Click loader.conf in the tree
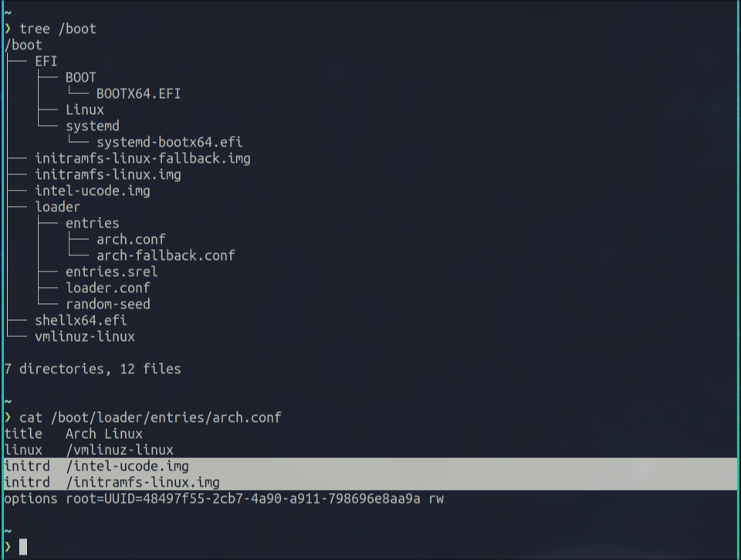 108,288
